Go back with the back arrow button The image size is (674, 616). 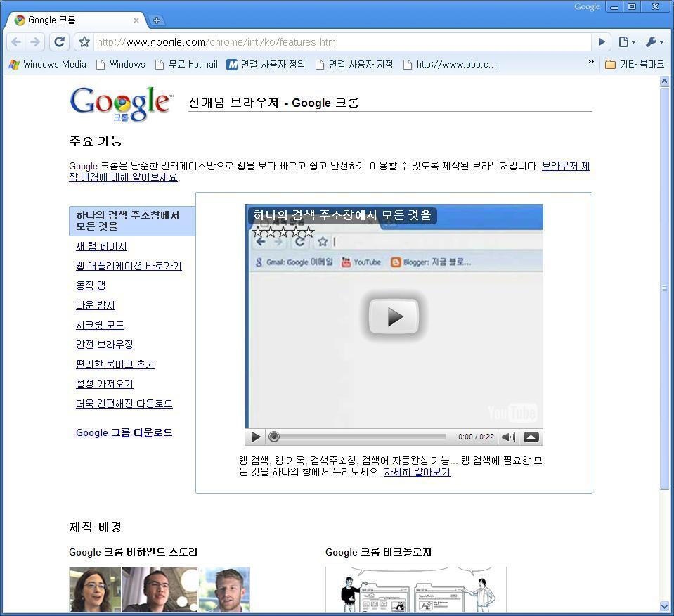pos(16,41)
